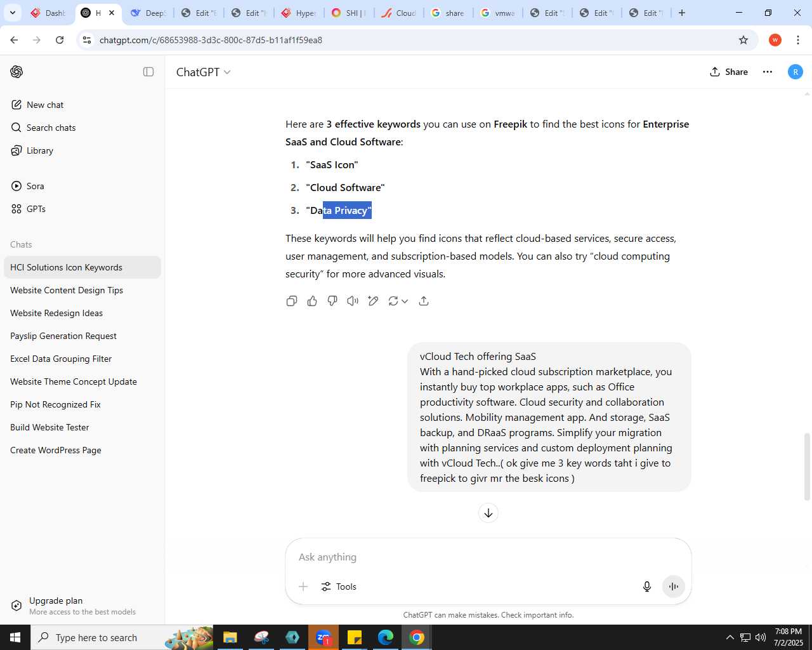Expand the regenerate options chevron
The image size is (812, 650).
[x=405, y=301]
